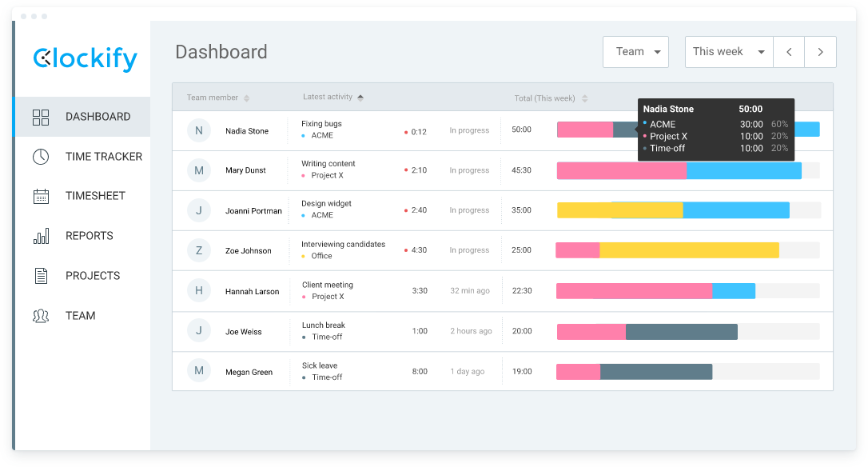Advance to next week with the right arrow
The width and height of the screenshot is (868, 467).
click(821, 51)
